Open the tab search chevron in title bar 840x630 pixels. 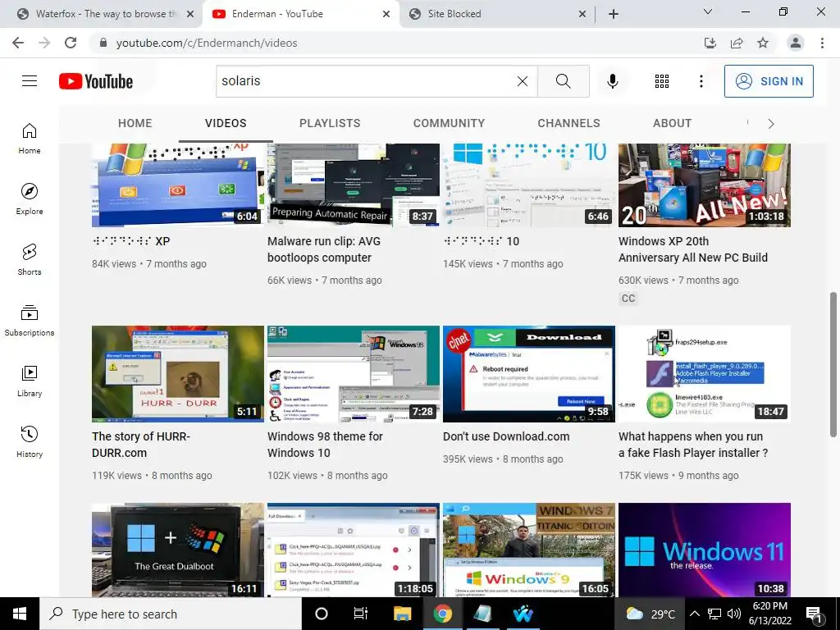pos(708,11)
